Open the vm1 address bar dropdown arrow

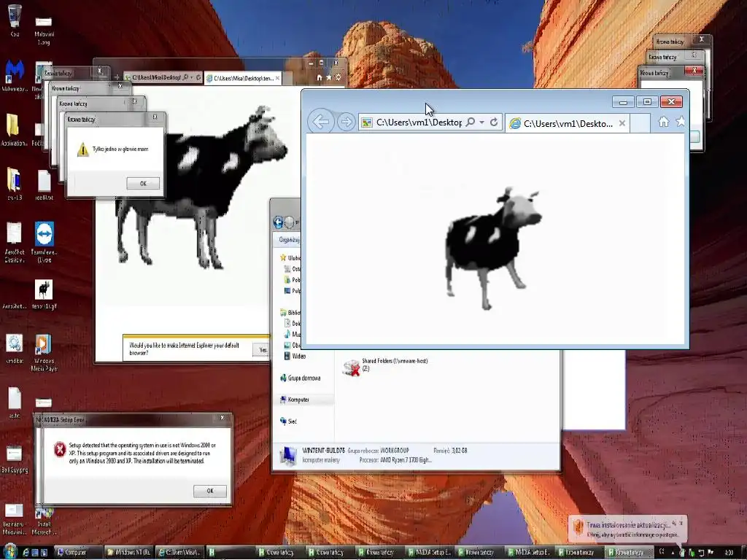coord(481,122)
